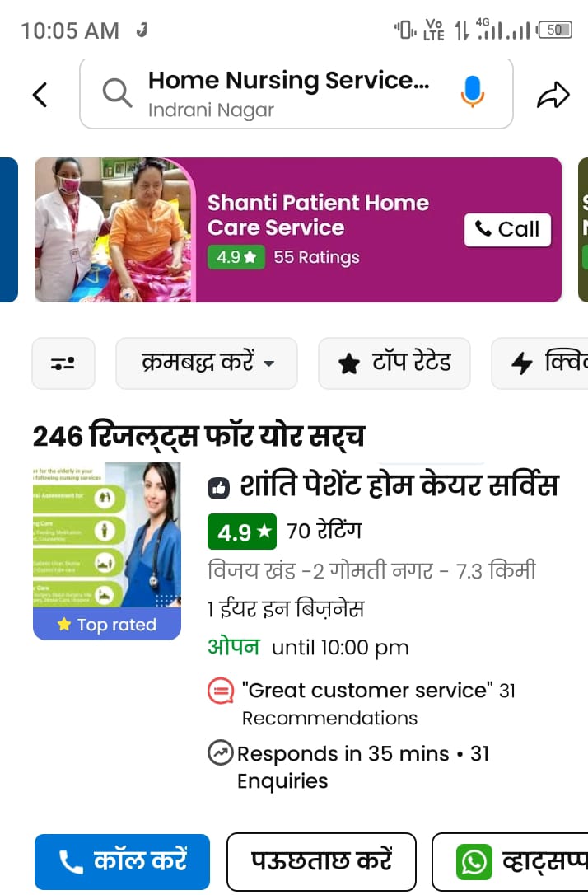588x895 pixels.
Task: Tap the green 4.9 star rating badge
Action: pyautogui.click(x=242, y=532)
